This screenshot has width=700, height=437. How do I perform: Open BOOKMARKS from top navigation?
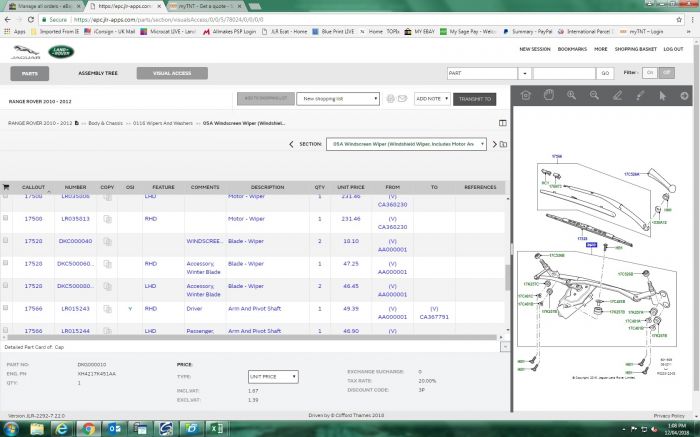[x=572, y=49]
